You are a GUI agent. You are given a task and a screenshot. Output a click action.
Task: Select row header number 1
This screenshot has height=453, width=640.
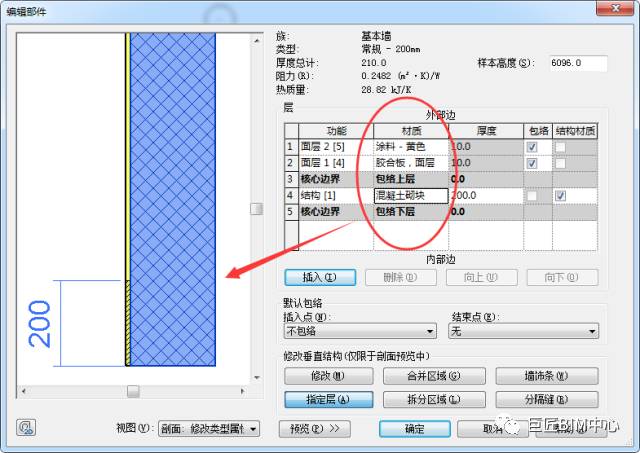291,147
